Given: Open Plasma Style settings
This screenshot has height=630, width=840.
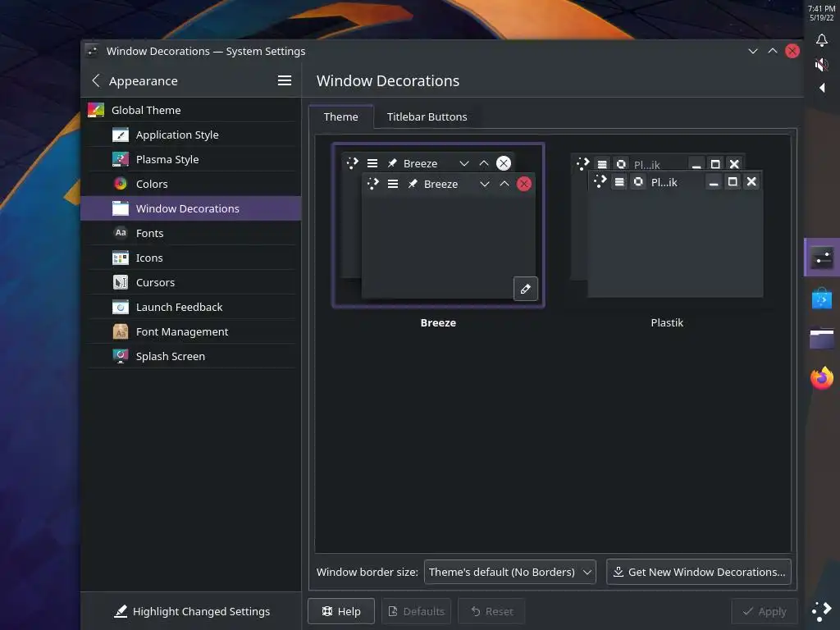Looking at the screenshot, I should point(191,160).
